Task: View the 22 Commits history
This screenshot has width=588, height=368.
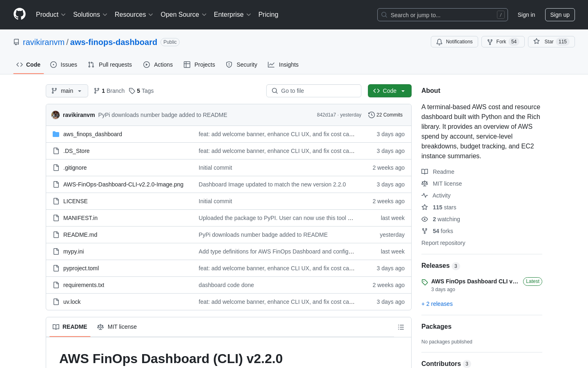Action: pyautogui.click(x=385, y=115)
